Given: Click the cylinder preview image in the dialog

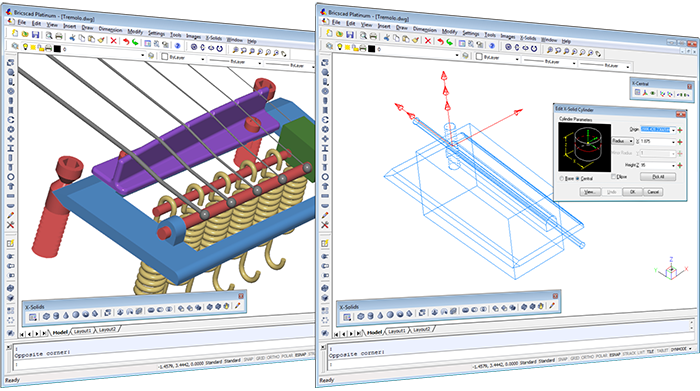Looking at the screenshot, I should [584, 147].
